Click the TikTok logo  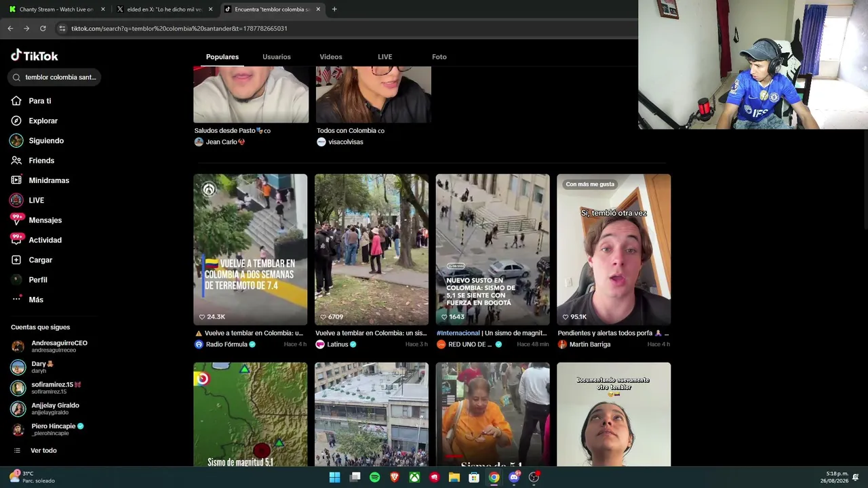(35, 56)
